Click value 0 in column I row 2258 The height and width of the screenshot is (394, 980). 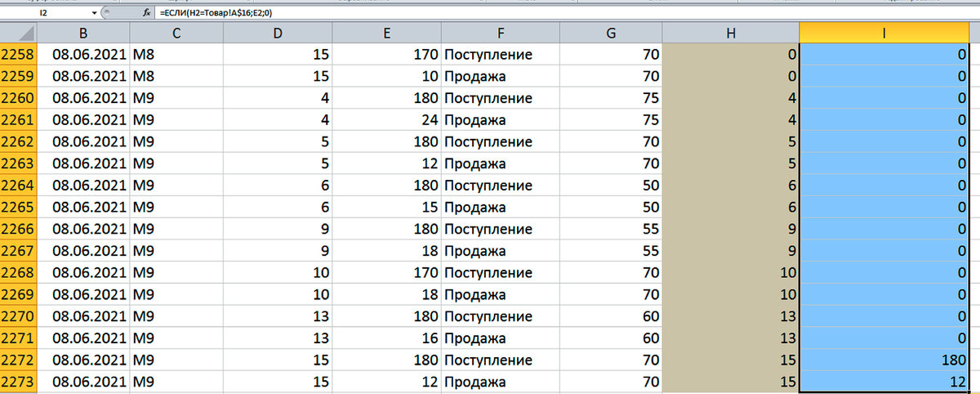(x=963, y=55)
